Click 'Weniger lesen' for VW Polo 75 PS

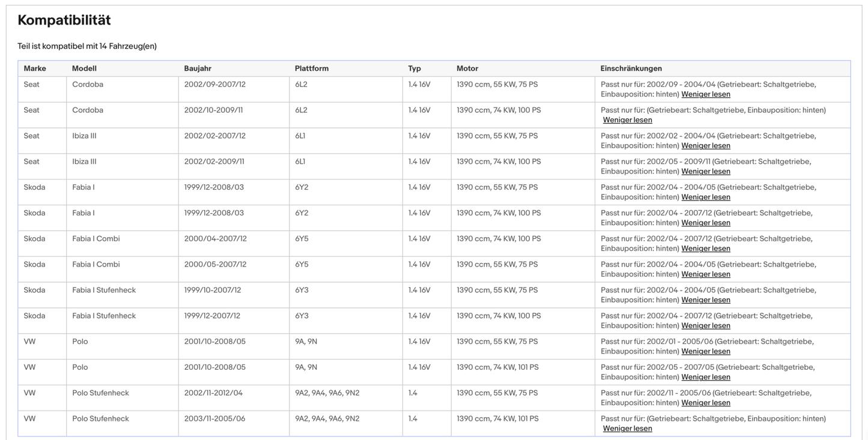(705, 352)
